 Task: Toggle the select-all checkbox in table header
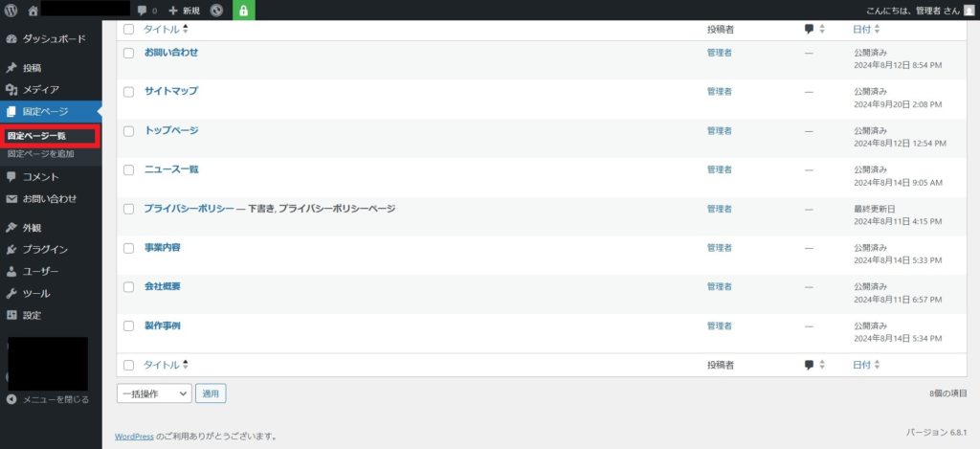(129, 30)
